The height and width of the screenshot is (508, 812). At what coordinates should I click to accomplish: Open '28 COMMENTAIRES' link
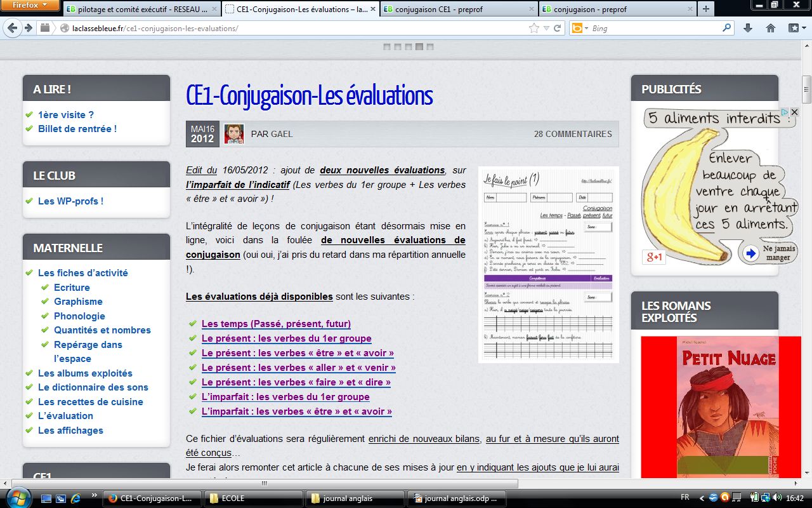click(x=573, y=134)
